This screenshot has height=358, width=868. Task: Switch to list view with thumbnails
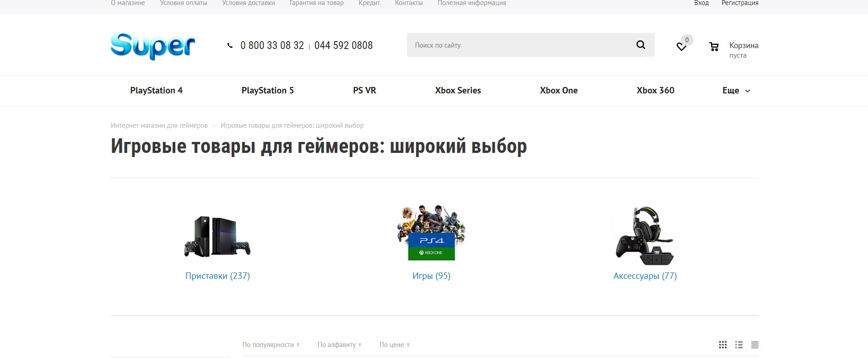tap(739, 345)
